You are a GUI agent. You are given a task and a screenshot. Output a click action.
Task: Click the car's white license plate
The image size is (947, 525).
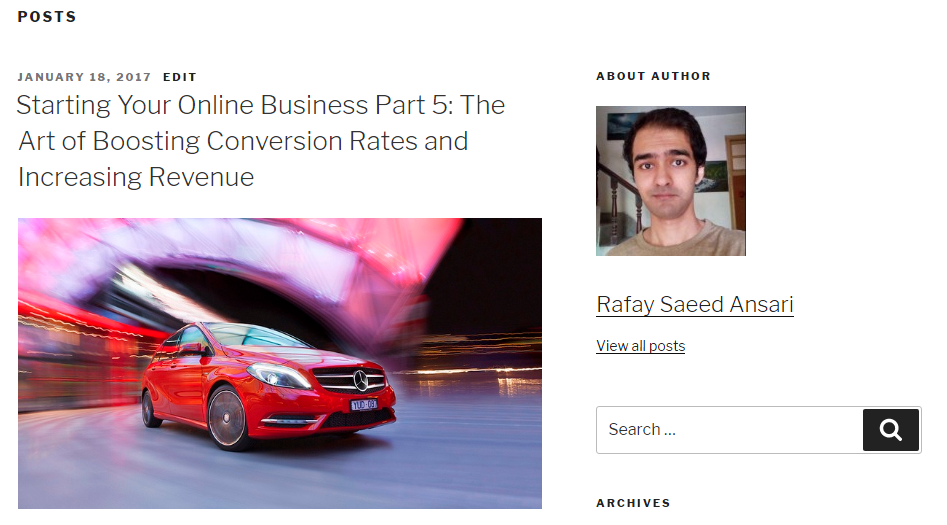364,405
